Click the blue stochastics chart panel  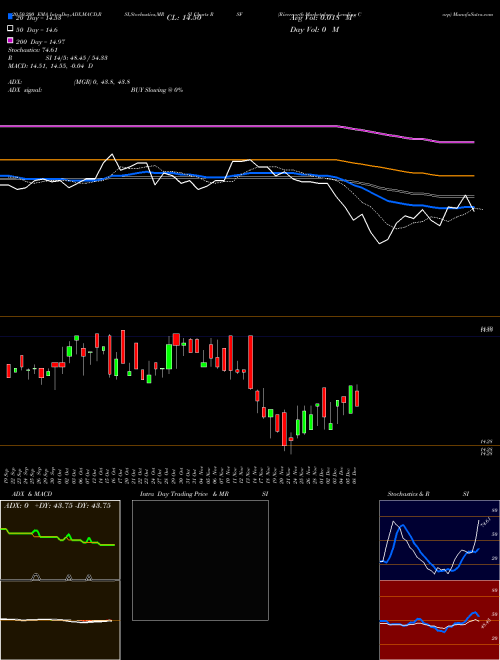point(439,540)
